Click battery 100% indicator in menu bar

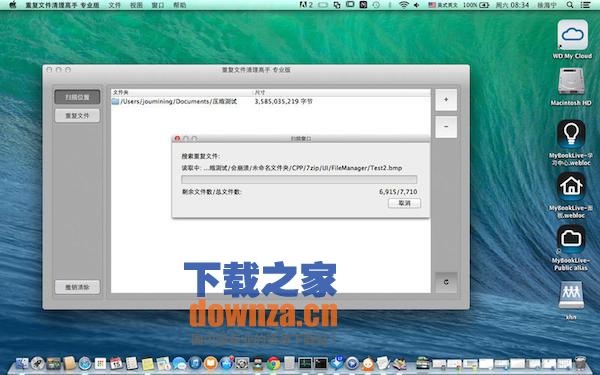pos(476,5)
